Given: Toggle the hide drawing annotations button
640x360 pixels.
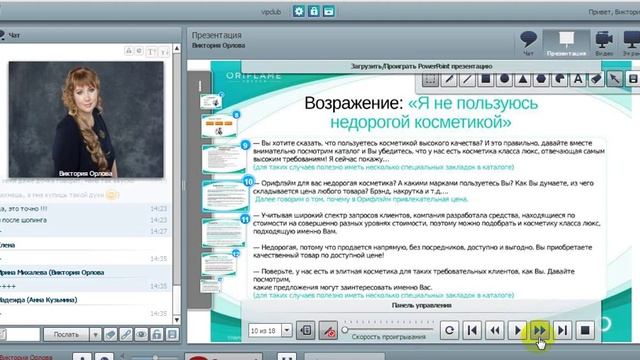Looking at the screenshot, I should pyautogui.click(x=328, y=330).
